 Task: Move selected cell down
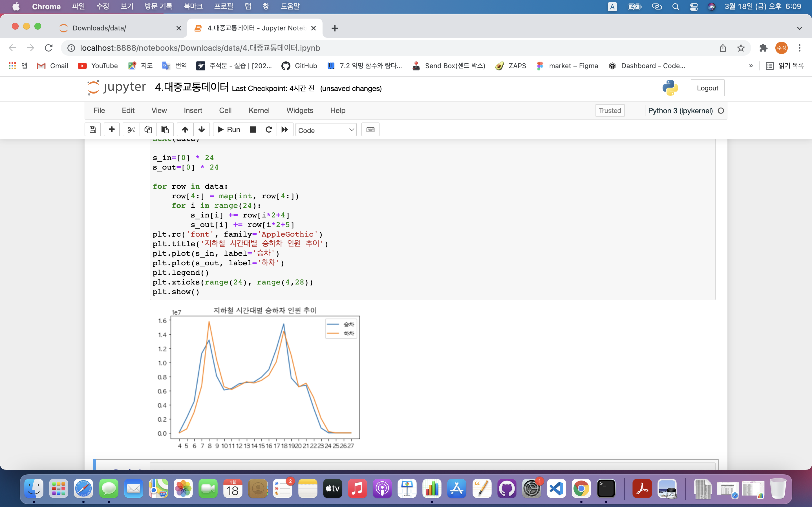pos(202,130)
